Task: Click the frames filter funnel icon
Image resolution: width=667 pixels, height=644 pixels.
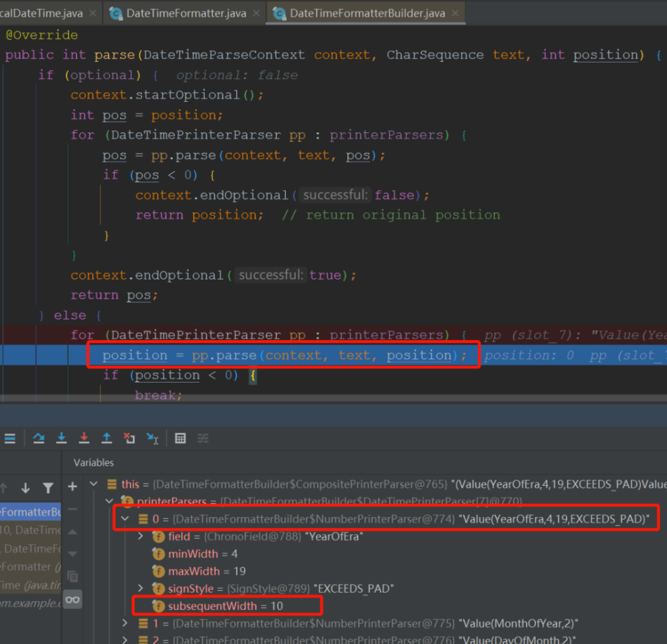Action: tap(48, 488)
